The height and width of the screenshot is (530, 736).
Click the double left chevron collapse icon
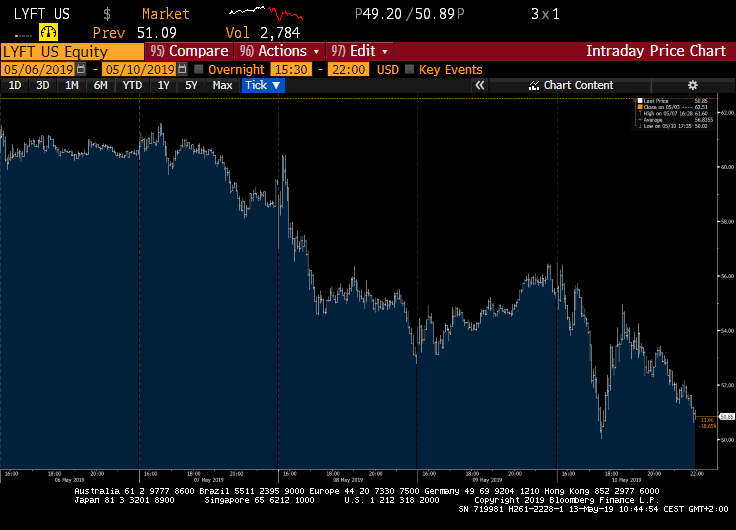[480, 85]
